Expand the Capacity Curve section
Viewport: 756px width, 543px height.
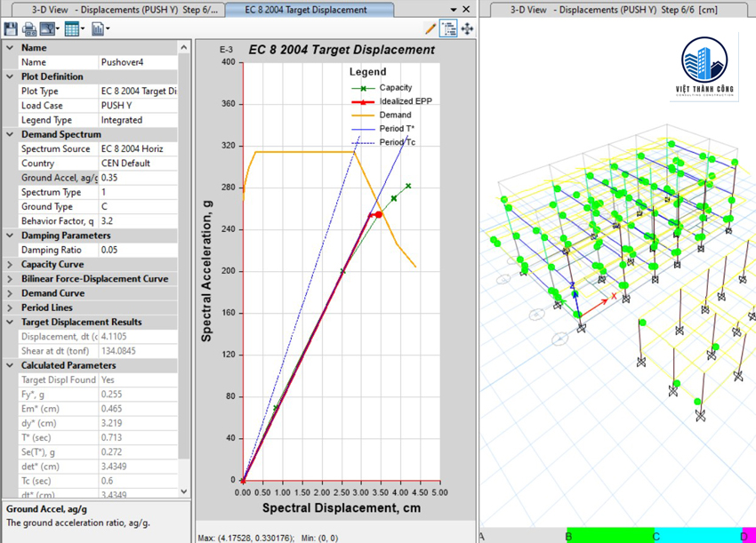[x=10, y=265]
